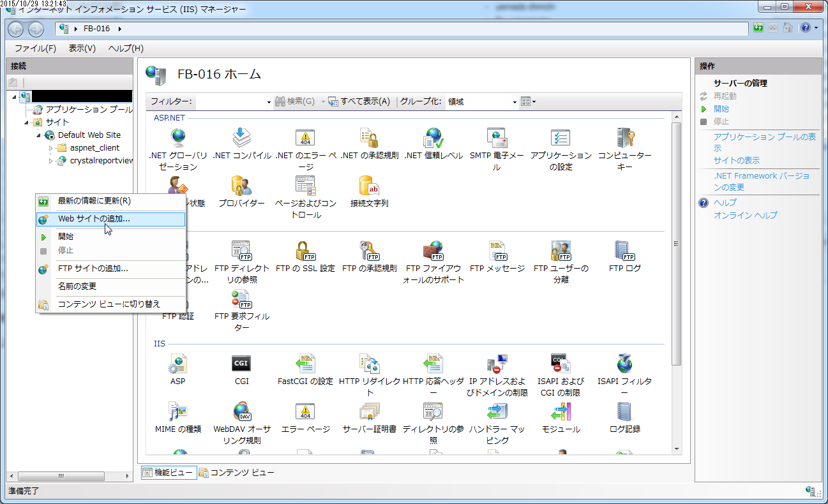This screenshot has height=504, width=828.
Task: Open the .NET の承認規則 feature
Action: [369, 144]
